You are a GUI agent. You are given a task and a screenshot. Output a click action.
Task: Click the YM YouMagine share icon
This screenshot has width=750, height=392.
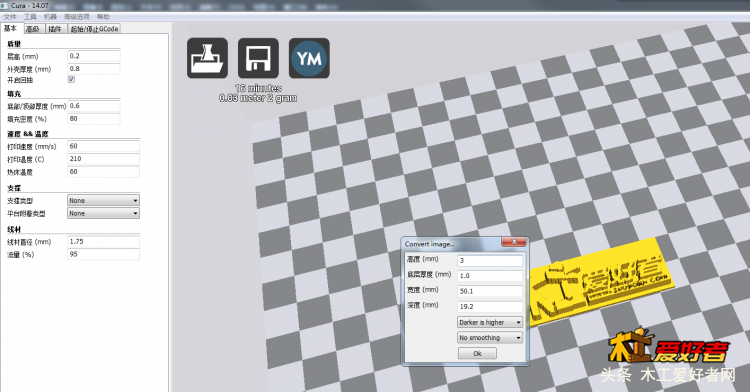click(x=309, y=58)
